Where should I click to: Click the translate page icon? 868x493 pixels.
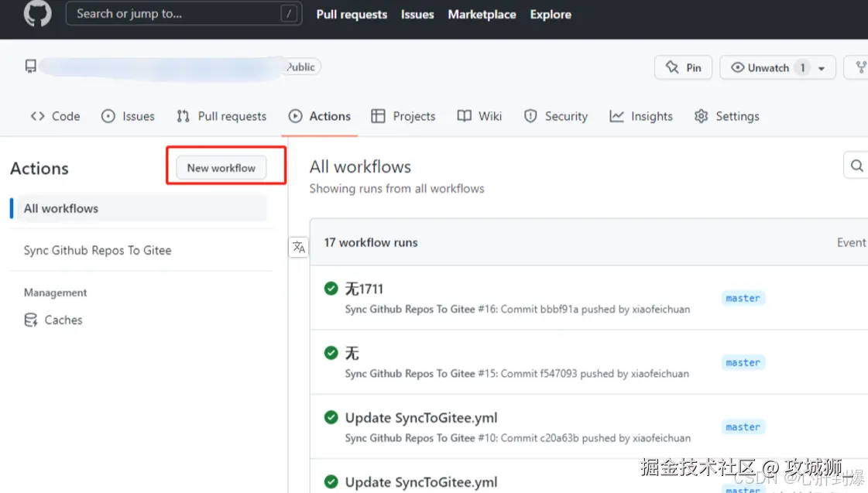[x=298, y=248]
